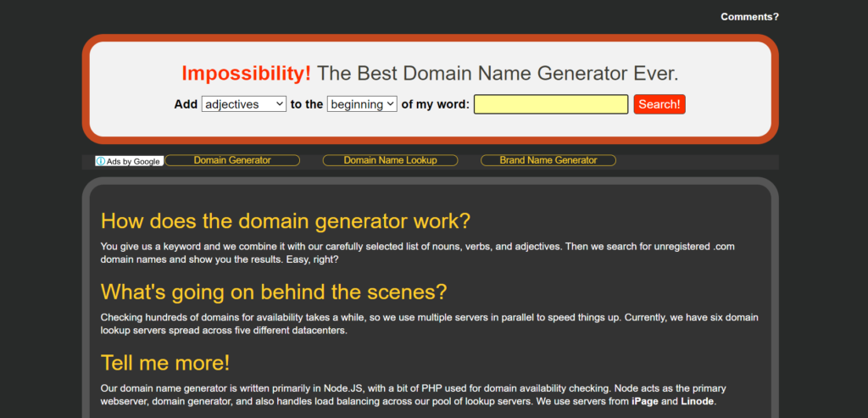Open the Domain Name Lookup ad link
Screen dimensions: 868x418
pos(390,160)
